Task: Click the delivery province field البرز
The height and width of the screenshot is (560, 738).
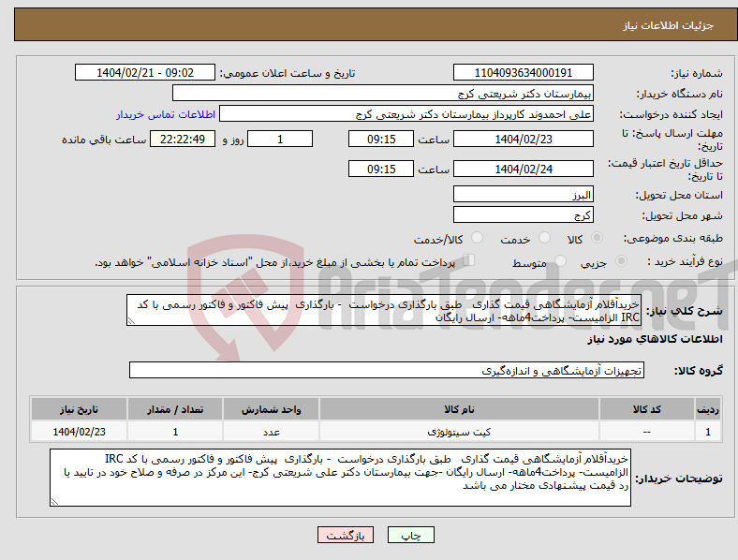Action: coord(523,194)
